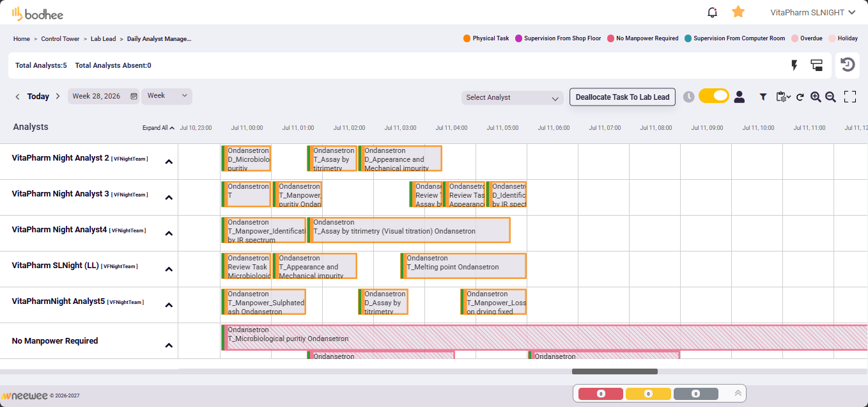Go to Home in the breadcrumb

[x=22, y=39]
